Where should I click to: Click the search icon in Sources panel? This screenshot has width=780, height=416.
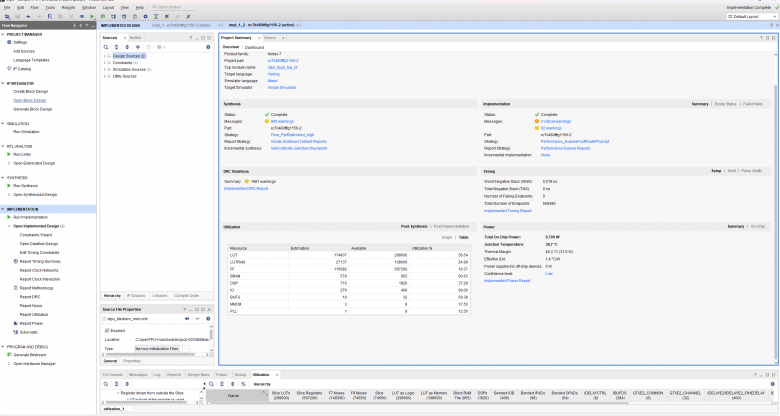coord(106,47)
